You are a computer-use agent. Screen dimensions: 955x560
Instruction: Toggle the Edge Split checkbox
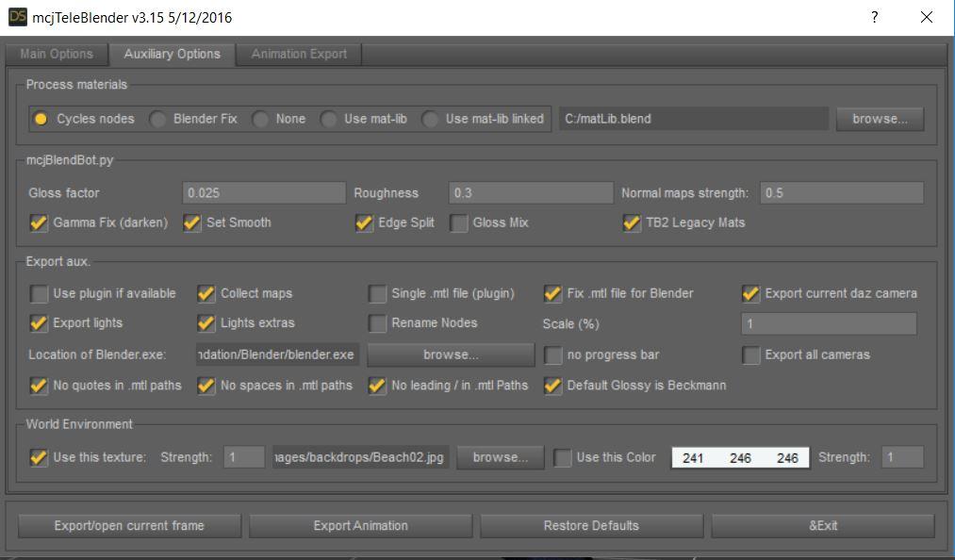(x=364, y=222)
